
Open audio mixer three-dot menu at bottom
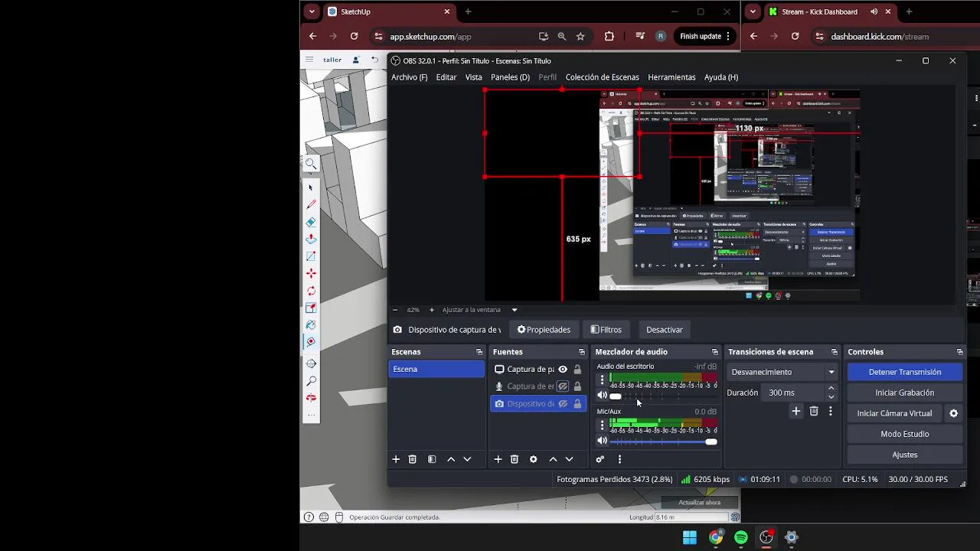(619, 459)
